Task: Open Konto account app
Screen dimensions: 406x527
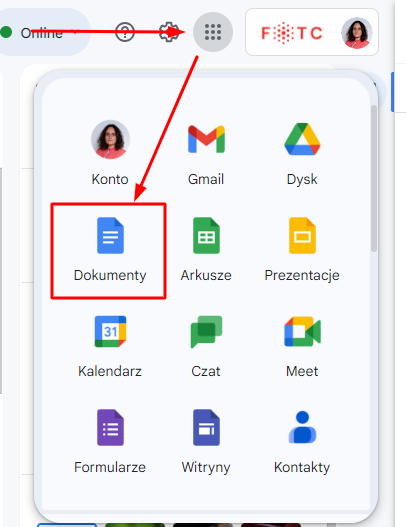Action: [110, 153]
